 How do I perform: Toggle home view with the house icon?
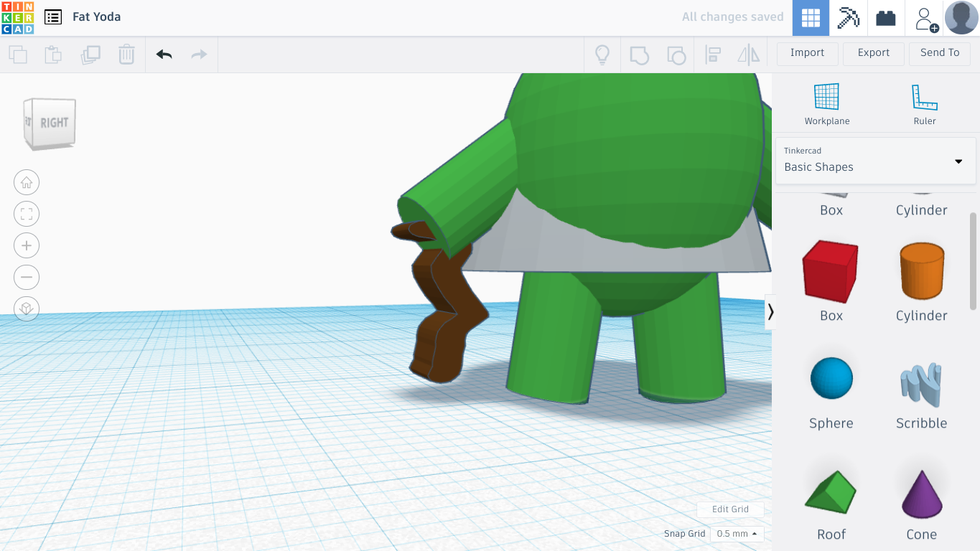[x=27, y=182]
